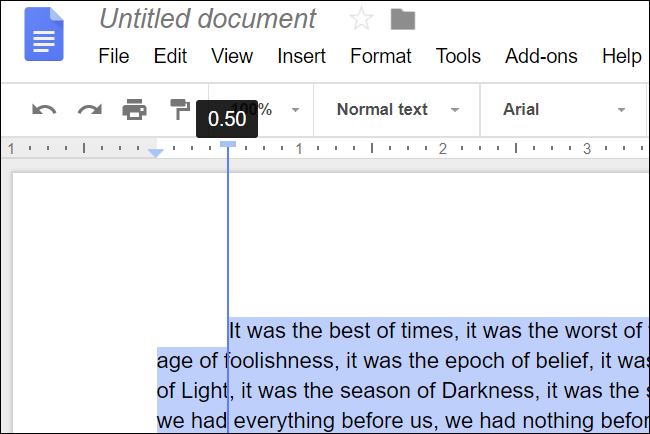Open the Edit menu
Viewport: 650px width, 434px height.
pos(170,56)
